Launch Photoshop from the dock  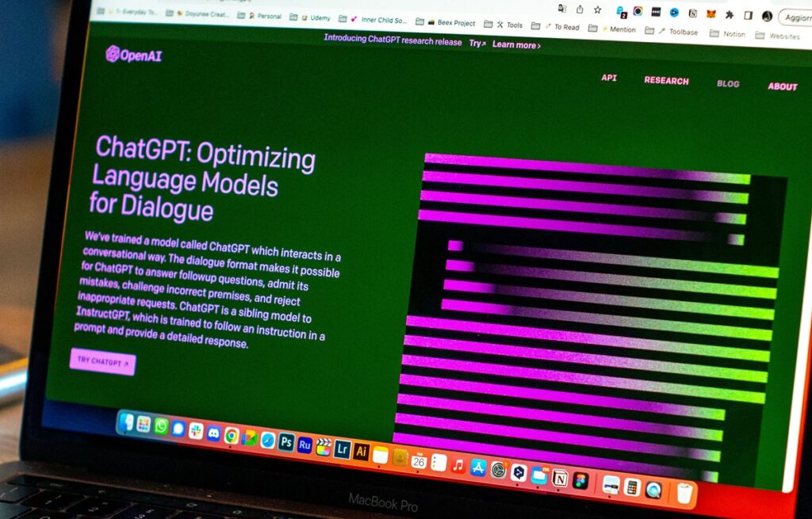[286, 442]
